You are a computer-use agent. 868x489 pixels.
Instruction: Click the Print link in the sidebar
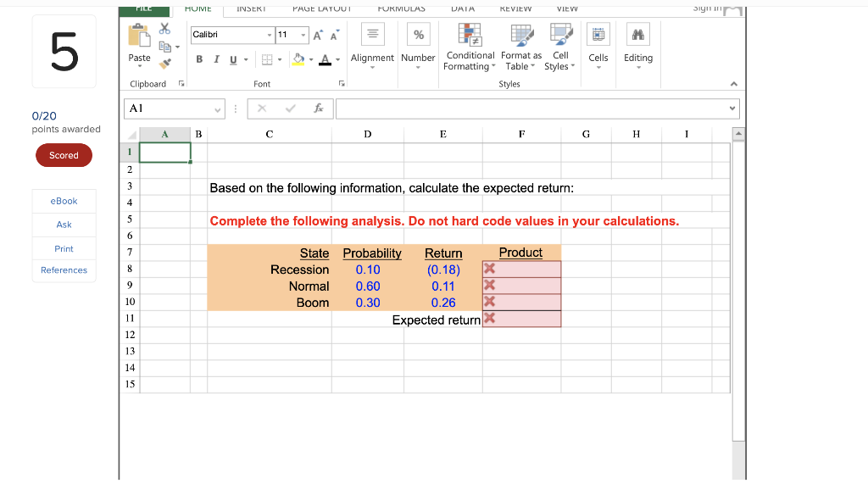[64, 247]
